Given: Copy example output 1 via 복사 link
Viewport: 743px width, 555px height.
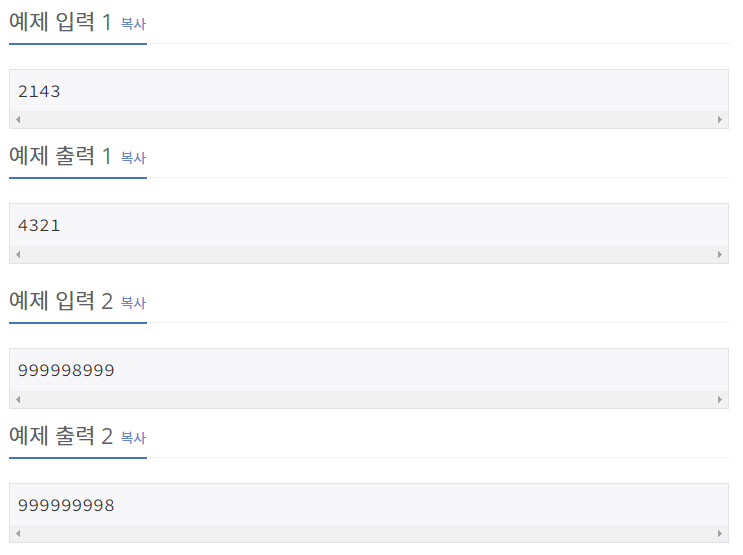Looking at the screenshot, I should pyautogui.click(x=133, y=158).
